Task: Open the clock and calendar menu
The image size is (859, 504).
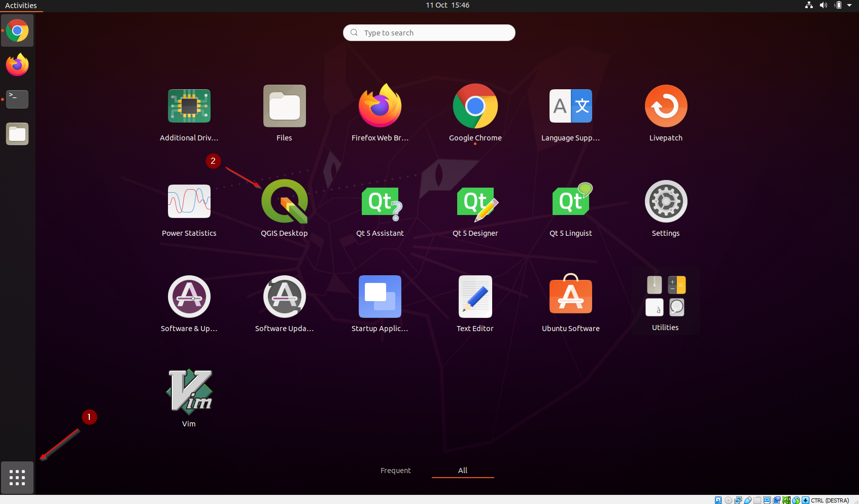Action: coord(448,5)
